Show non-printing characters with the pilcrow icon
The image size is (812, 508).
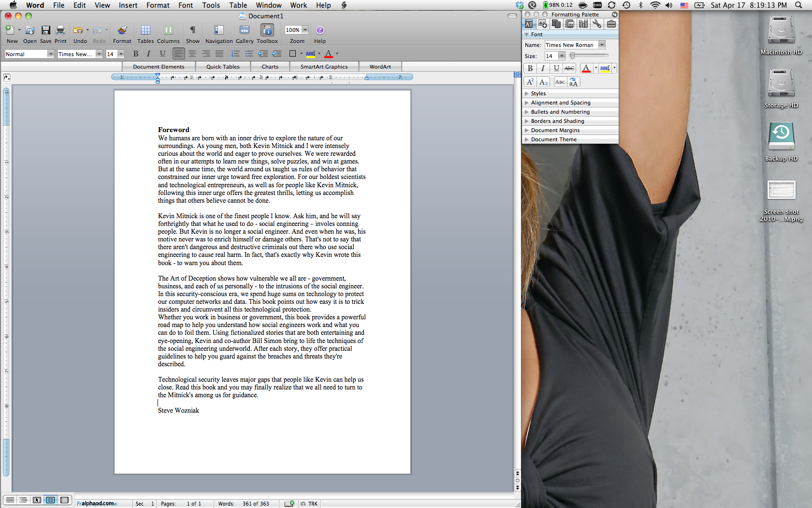(192, 30)
